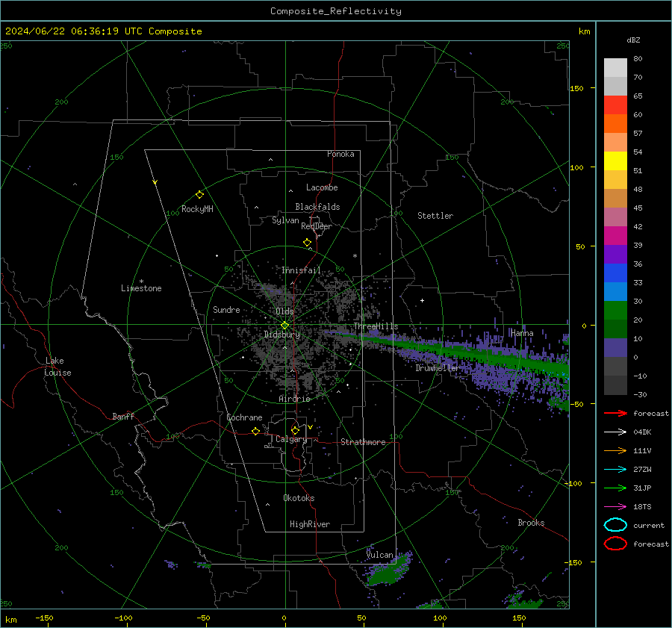Screen dimensions: 672x628
Task: Click the Blackfalds label
Action: tap(317, 207)
